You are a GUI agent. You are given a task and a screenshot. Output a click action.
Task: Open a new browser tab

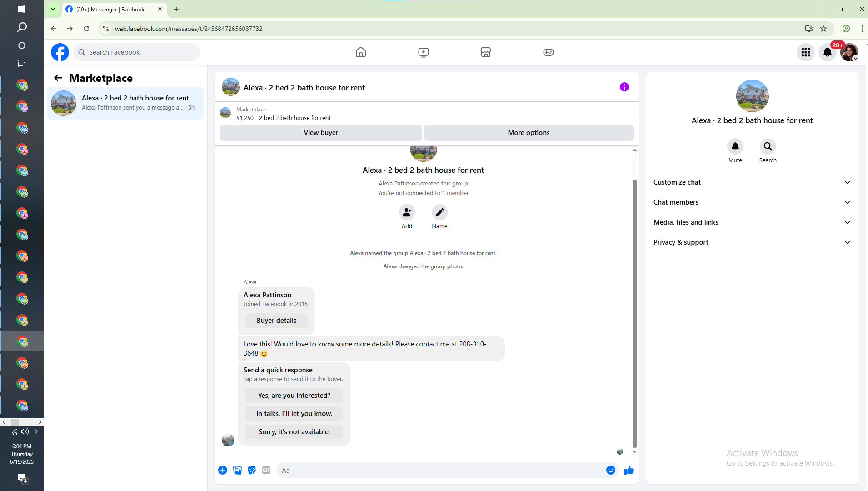pos(176,9)
